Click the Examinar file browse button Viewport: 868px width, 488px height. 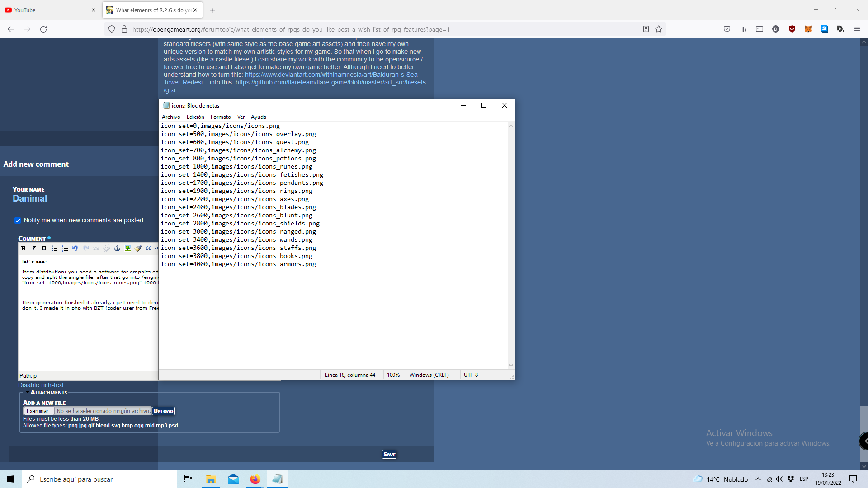tap(38, 411)
